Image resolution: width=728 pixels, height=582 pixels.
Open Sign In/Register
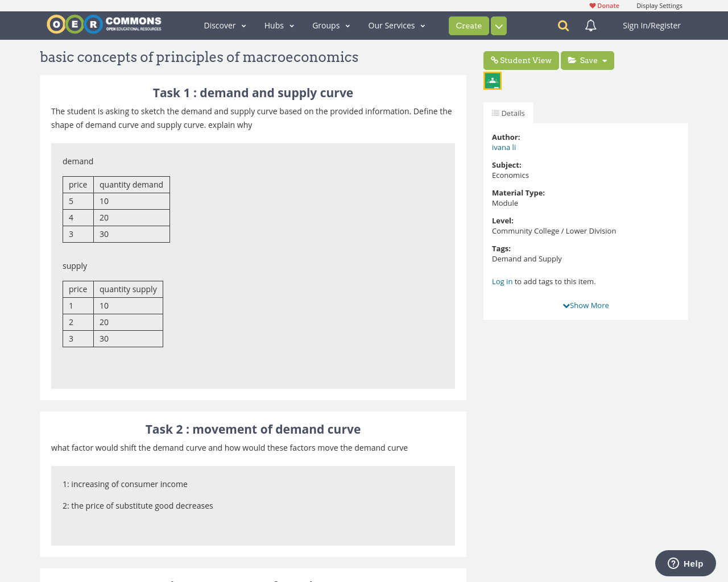click(651, 26)
